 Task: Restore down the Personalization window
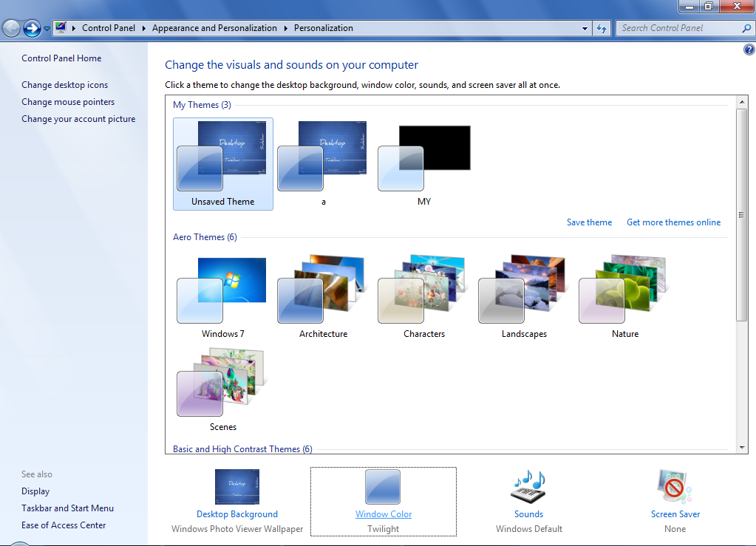point(709,6)
